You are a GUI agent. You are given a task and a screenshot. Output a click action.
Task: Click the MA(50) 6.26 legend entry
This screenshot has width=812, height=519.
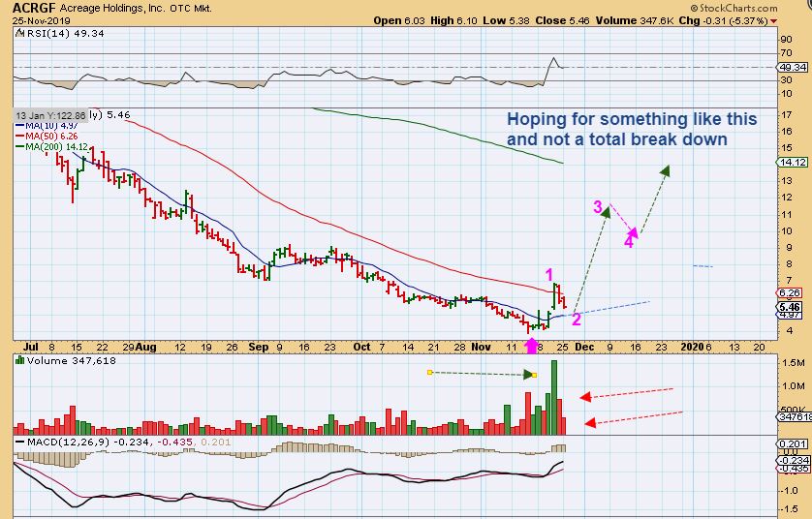[x=47, y=137]
